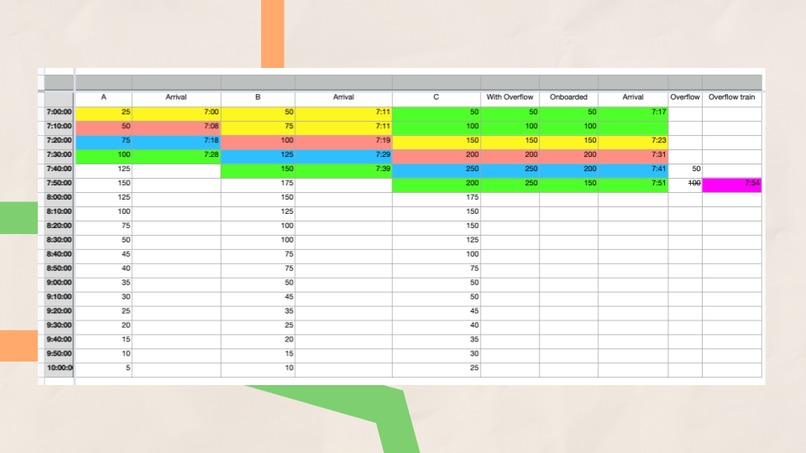Click the Arrival header between A and B
The image size is (806, 453).
pyautogui.click(x=176, y=97)
